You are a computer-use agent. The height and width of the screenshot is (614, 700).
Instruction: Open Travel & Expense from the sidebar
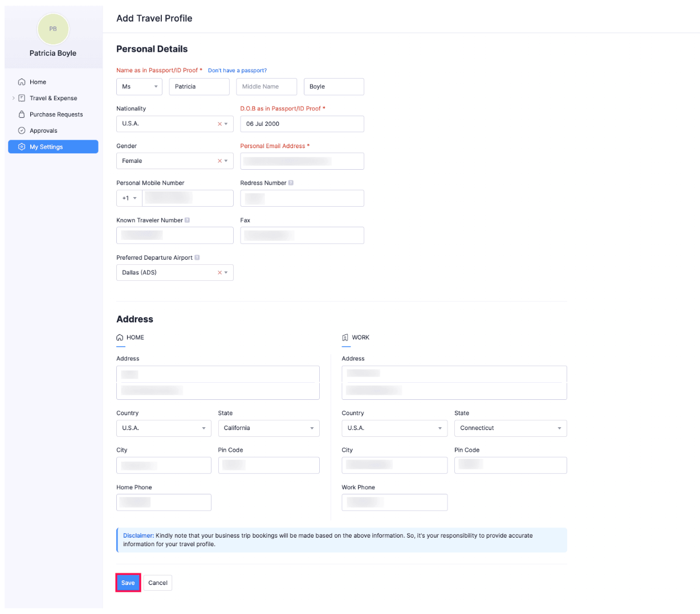22,98
